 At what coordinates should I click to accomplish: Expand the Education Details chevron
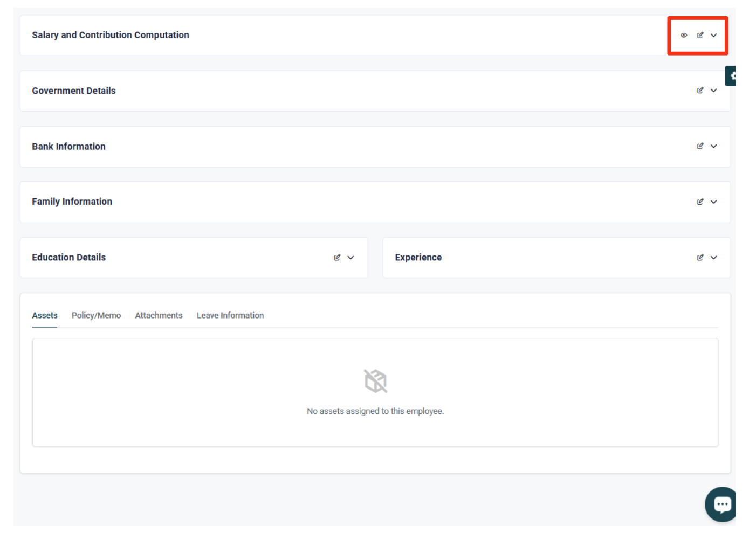click(350, 258)
